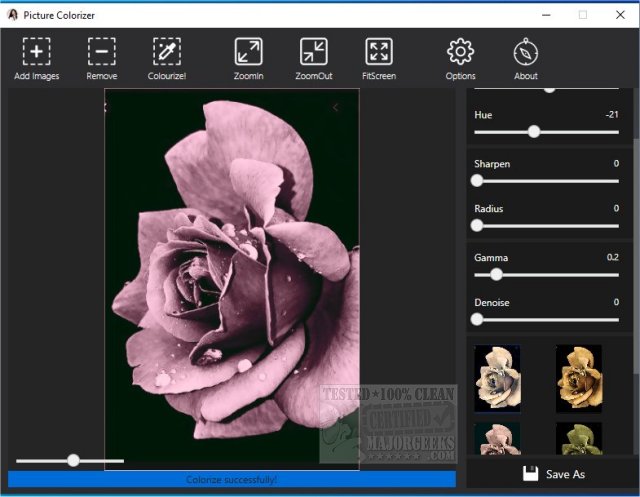Click the Denoise slider handle

tap(477, 319)
